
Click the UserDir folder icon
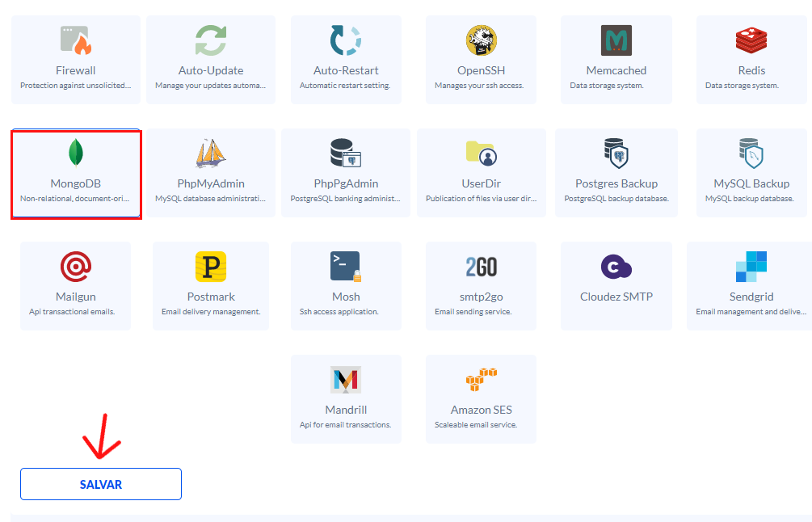pos(481,153)
